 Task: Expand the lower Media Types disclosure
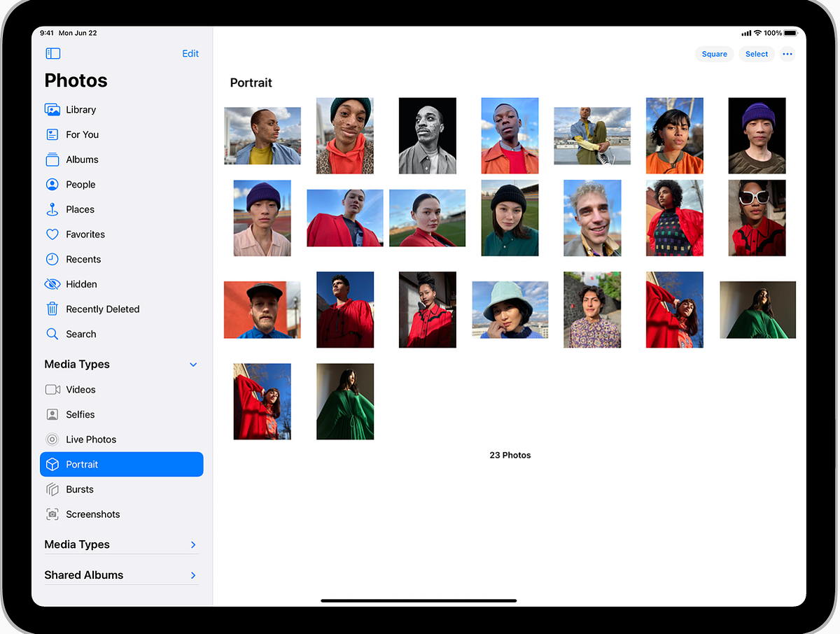pyautogui.click(x=192, y=544)
